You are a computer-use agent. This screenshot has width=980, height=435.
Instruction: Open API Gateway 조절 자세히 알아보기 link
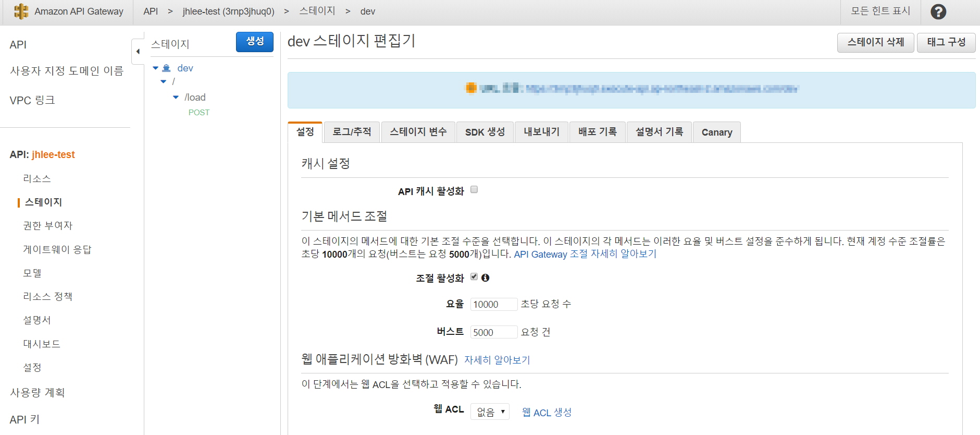(585, 254)
